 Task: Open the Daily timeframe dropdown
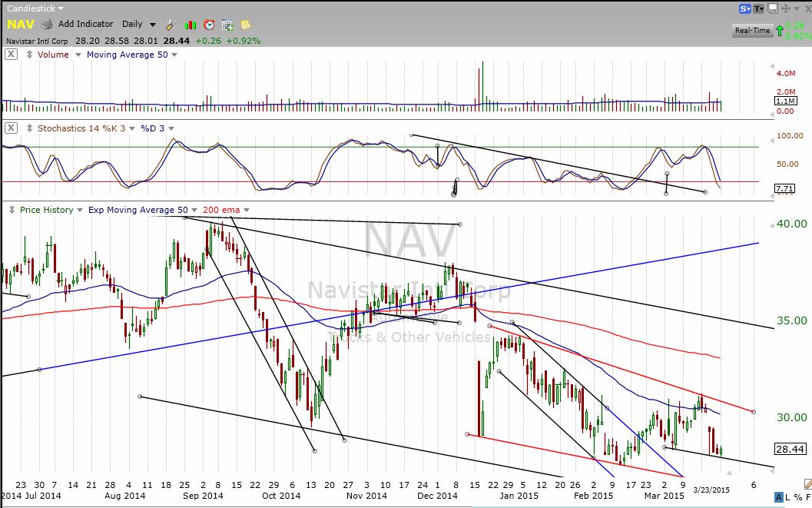click(138, 25)
